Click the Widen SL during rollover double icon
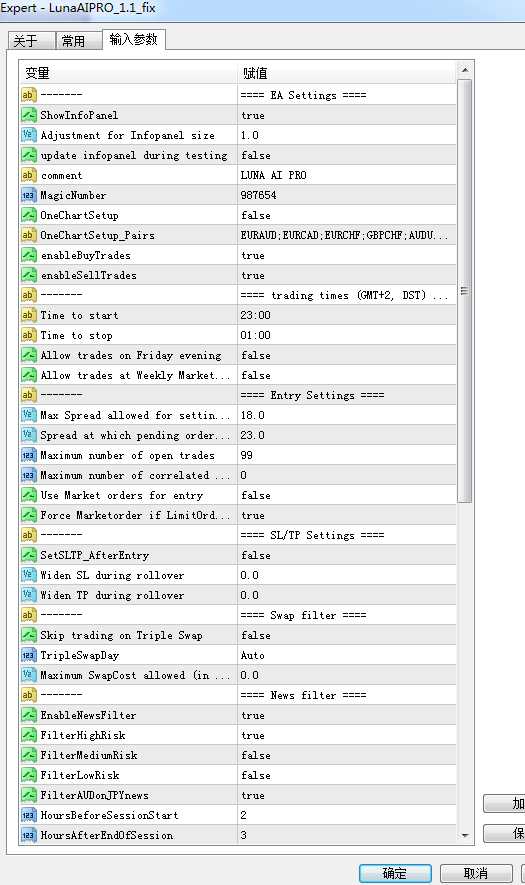 pyautogui.click(x=28, y=575)
